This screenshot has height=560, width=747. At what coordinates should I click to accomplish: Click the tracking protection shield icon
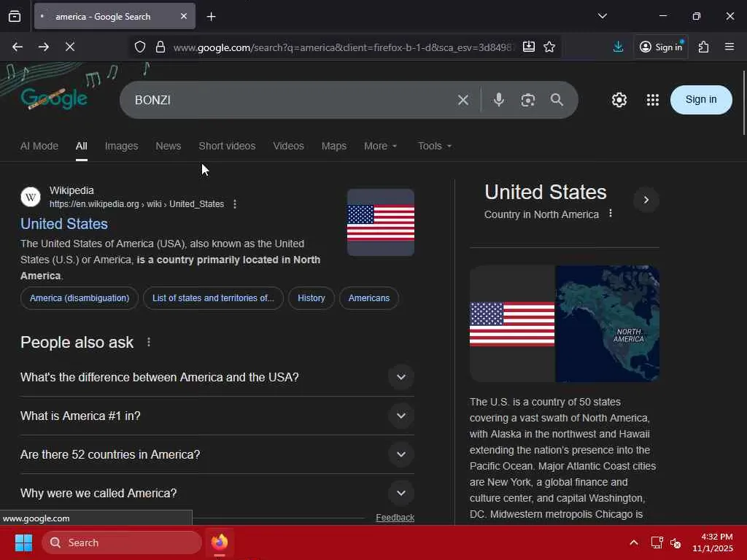coord(139,47)
